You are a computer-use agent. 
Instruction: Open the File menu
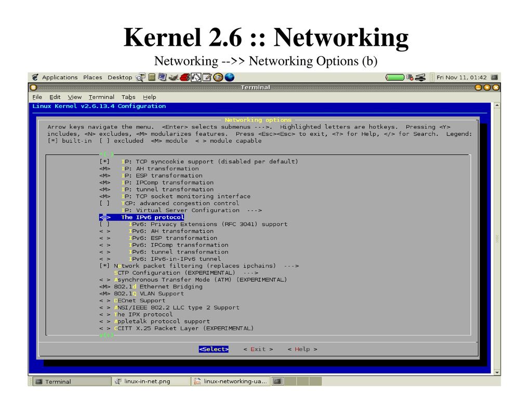click(37, 97)
